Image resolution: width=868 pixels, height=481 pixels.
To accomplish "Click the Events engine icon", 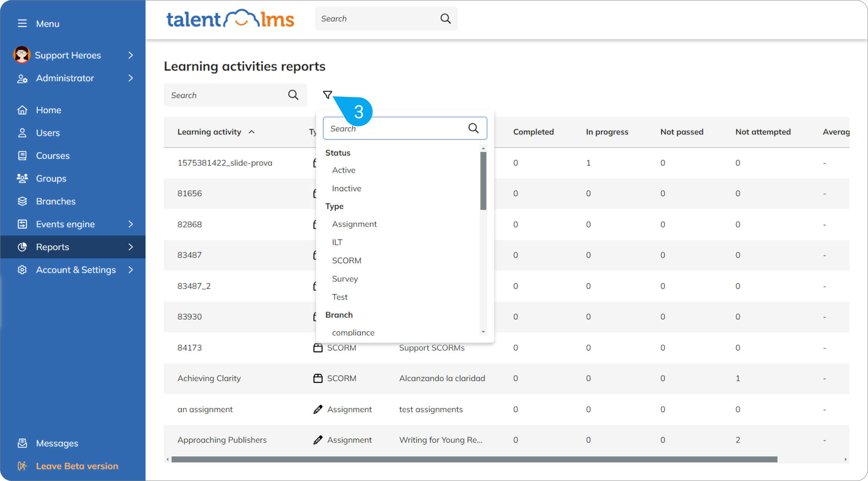I will [22, 224].
